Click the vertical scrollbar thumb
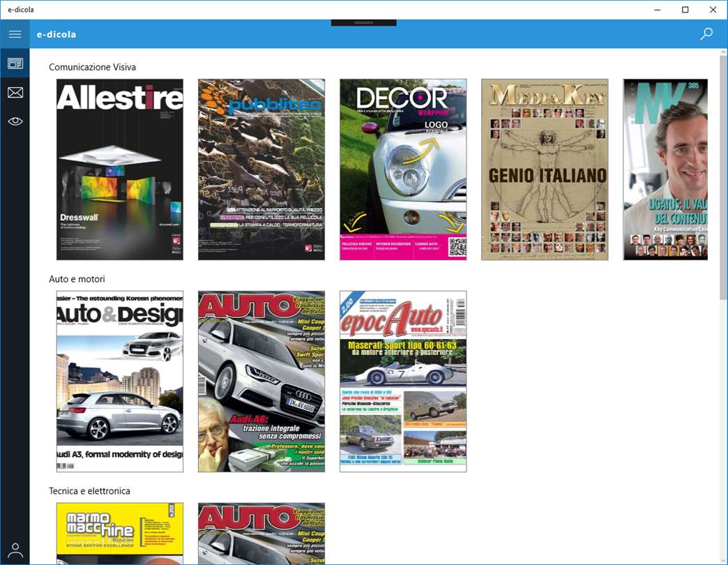 (723, 178)
